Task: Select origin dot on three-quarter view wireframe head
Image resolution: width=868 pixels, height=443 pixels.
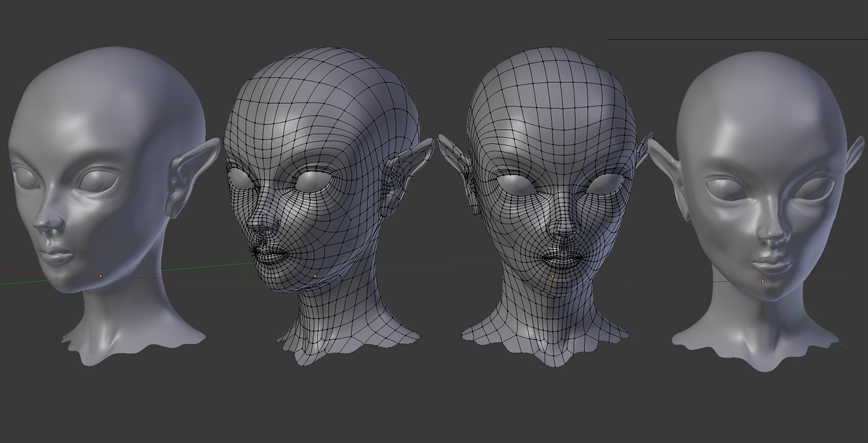Action: (x=315, y=276)
